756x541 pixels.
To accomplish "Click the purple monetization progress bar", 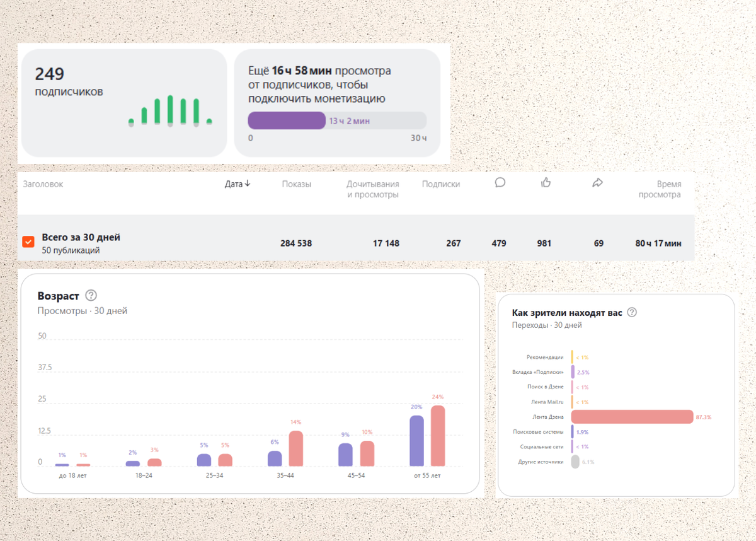I will (287, 120).
